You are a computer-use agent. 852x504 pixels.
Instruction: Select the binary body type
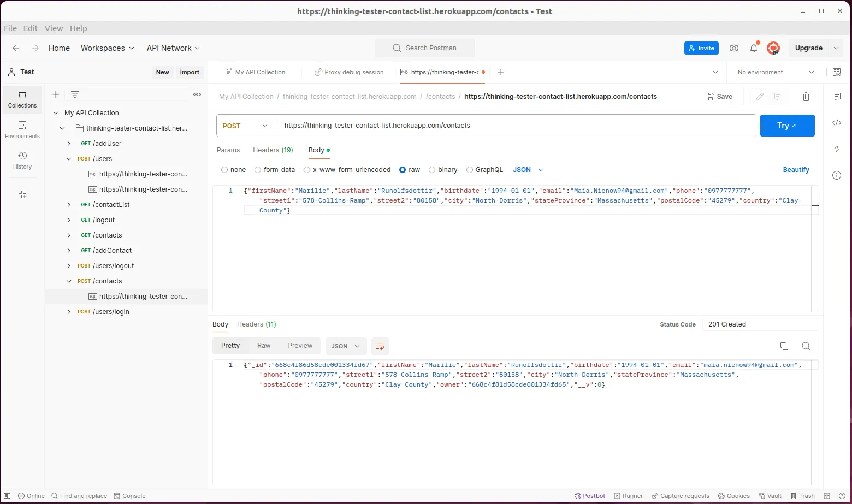(432, 170)
